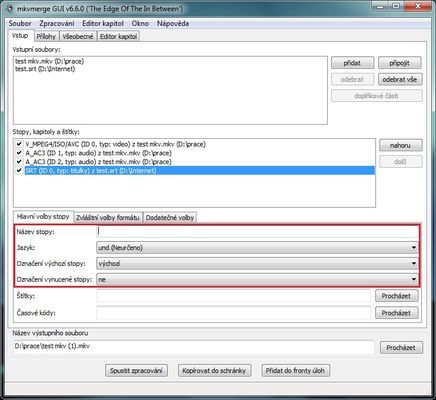Click Procházet next to Časové kódy
Image resolution: width=436 pixels, height=400 pixels.
click(x=396, y=313)
